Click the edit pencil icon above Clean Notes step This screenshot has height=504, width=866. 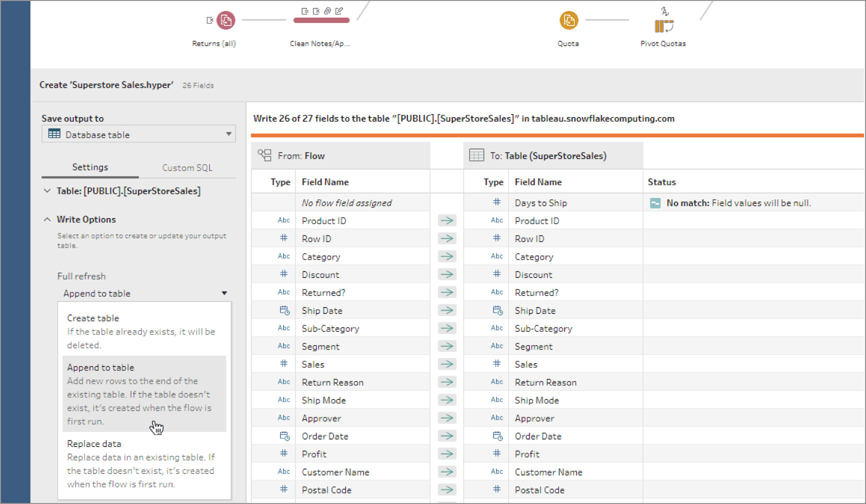click(339, 10)
